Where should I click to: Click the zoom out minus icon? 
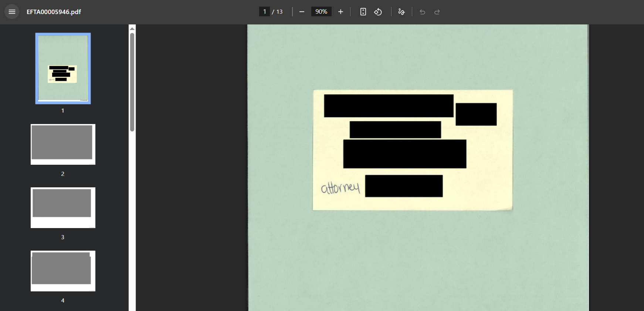[x=302, y=12]
